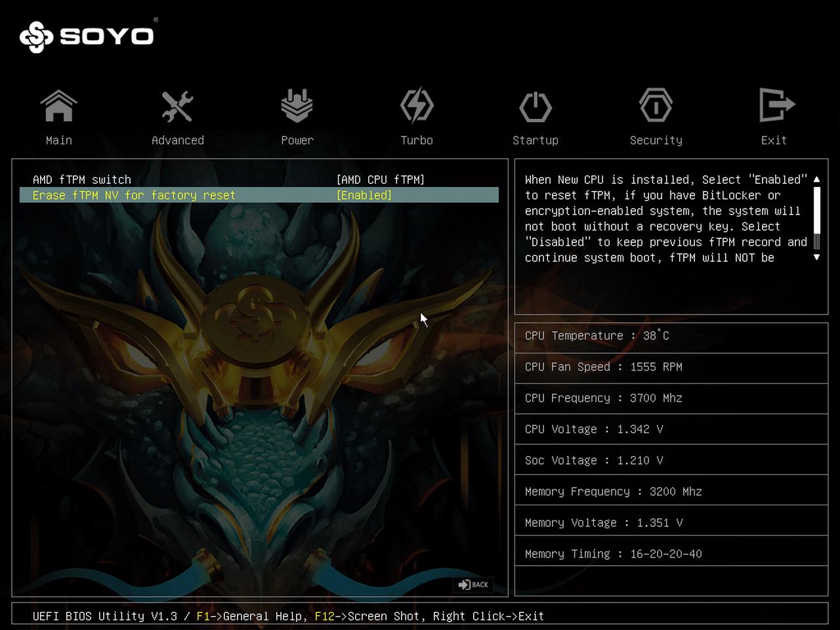The width and height of the screenshot is (840, 630).
Task: Open the Startup power button icon
Action: click(535, 106)
